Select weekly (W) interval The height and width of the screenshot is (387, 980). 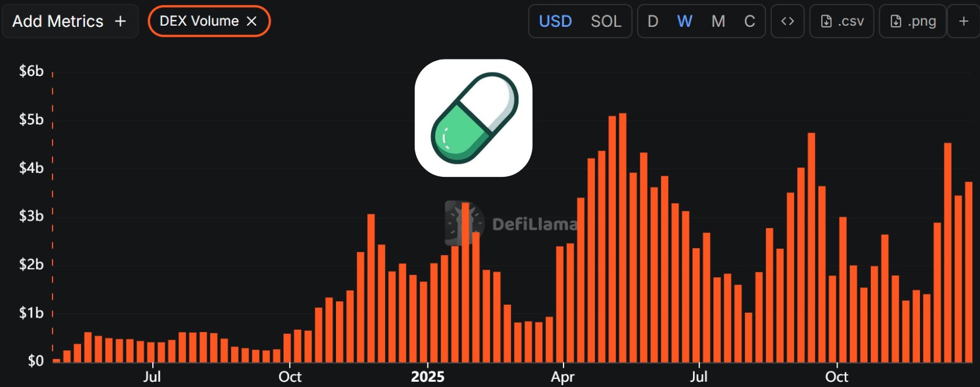[684, 22]
